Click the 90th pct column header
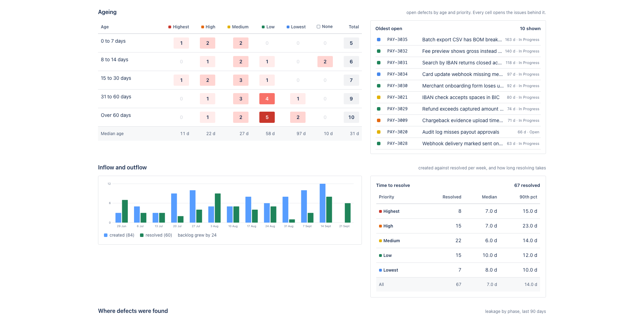The image size is (644, 315). [x=528, y=197]
